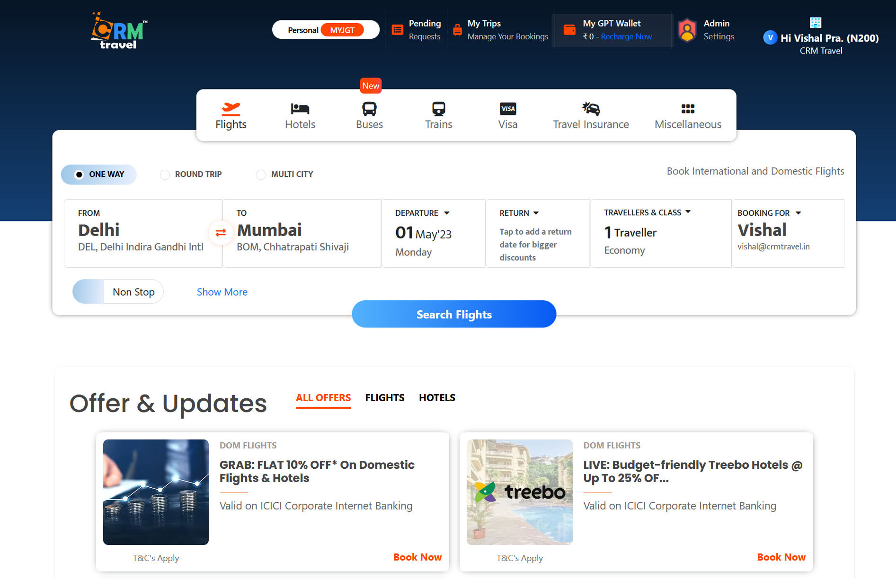Viewport: 896px width, 588px height.
Task: Select the ONE WAY radio button
Action: pos(79,174)
